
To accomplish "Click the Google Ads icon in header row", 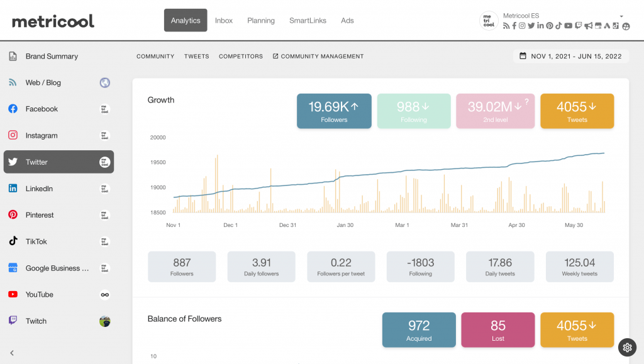I will (x=607, y=26).
